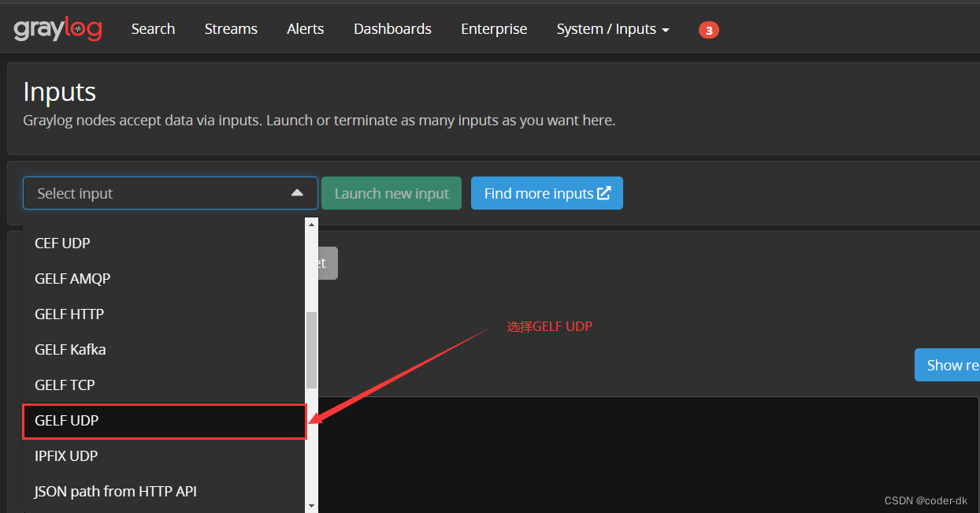Click the Graylog logo
Screen dimensions: 980x513
point(58,29)
